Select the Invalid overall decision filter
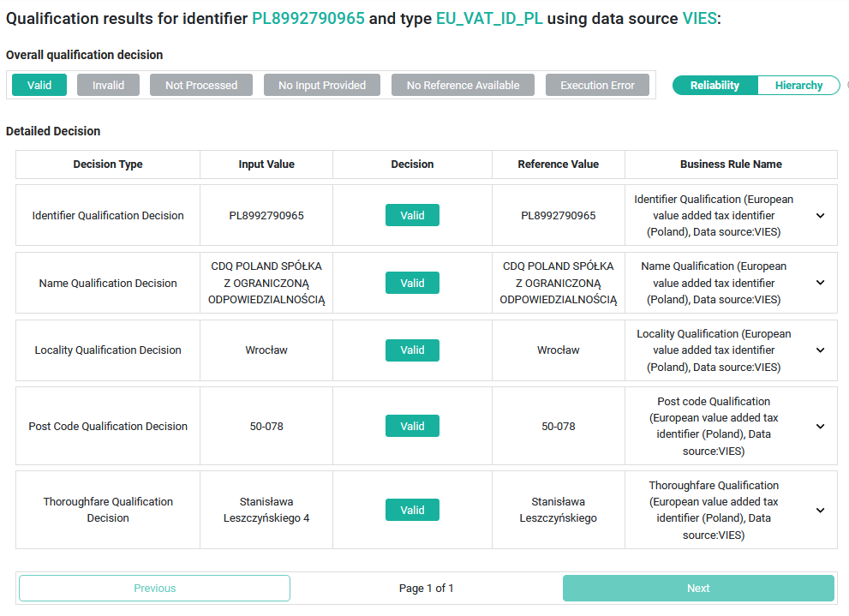Image resolution: width=849 pixels, height=616 pixels. (x=108, y=85)
